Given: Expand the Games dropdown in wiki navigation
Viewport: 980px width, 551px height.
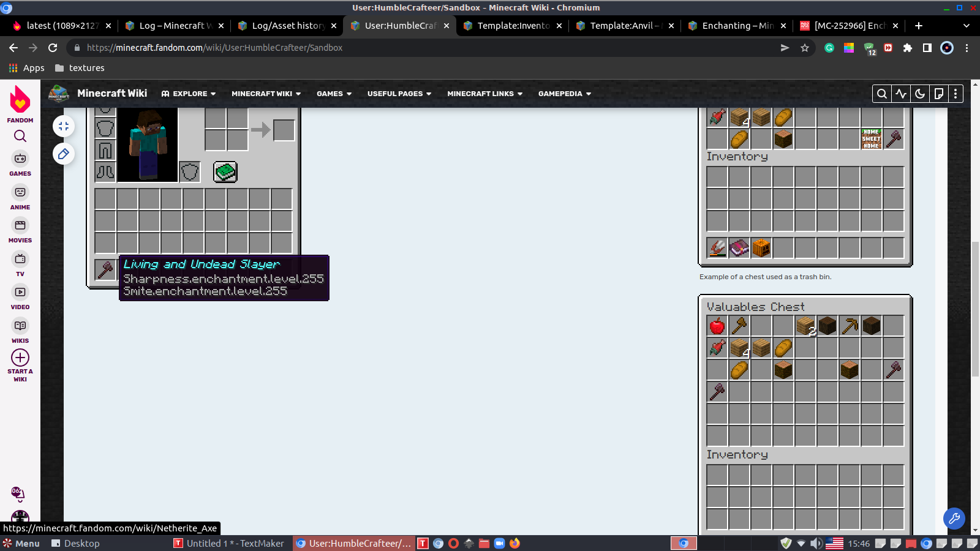Looking at the screenshot, I should [334, 94].
